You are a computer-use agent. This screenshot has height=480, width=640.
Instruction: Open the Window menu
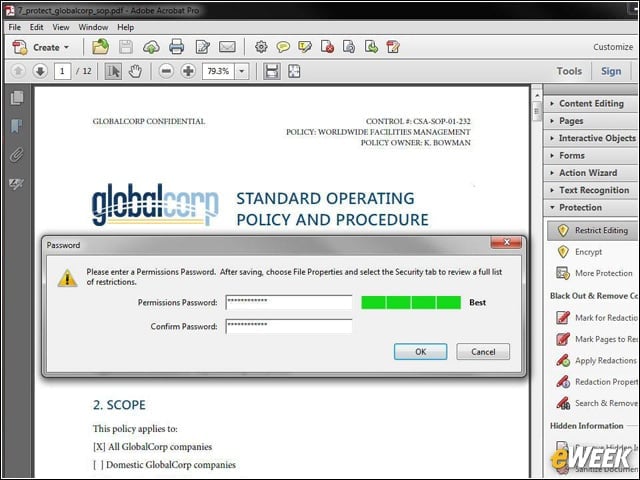click(93, 27)
